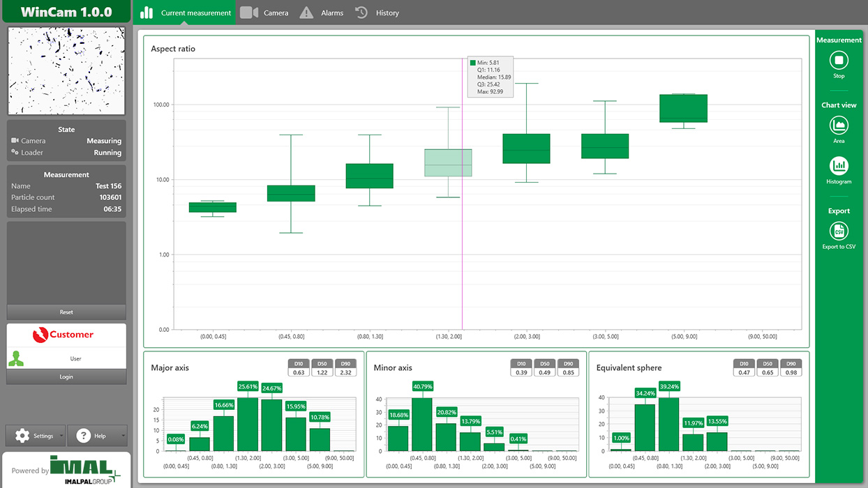This screenshot has height=488, width=868.
Task: Expand the Settings dropdown arrow
Action: coord(61,436)
